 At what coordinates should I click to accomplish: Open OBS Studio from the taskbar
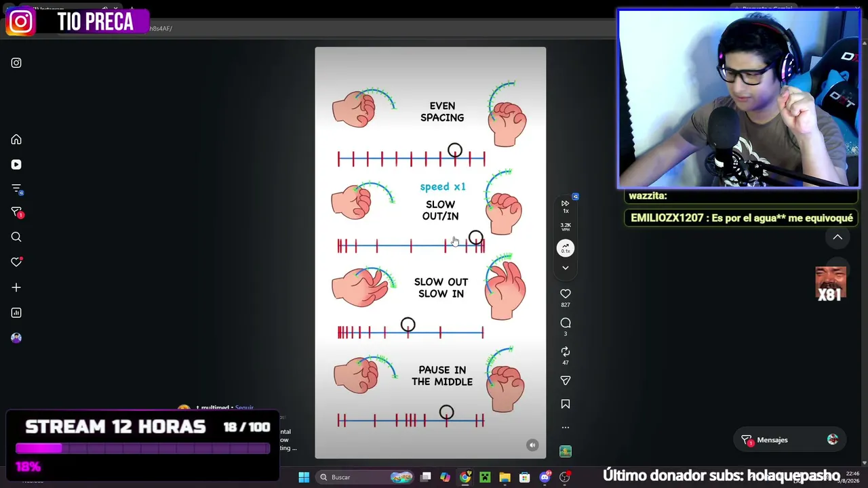click(x=564, y=477)
